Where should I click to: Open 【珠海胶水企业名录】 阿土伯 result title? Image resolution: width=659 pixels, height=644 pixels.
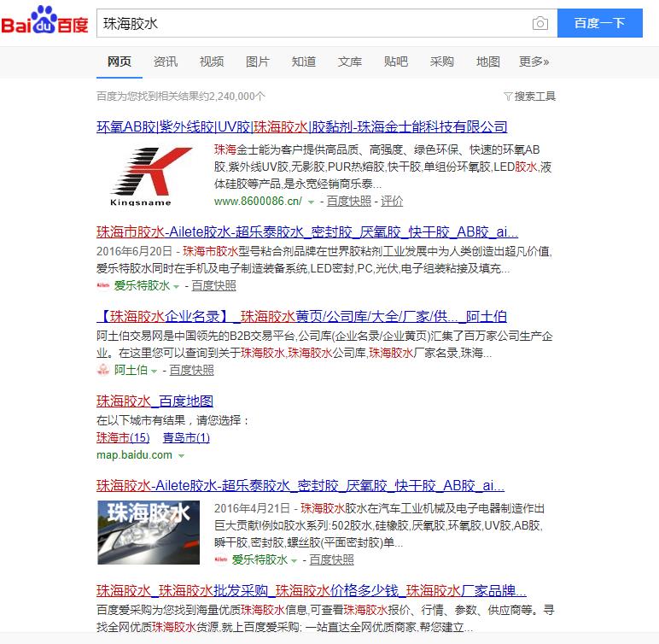(302, 316)
